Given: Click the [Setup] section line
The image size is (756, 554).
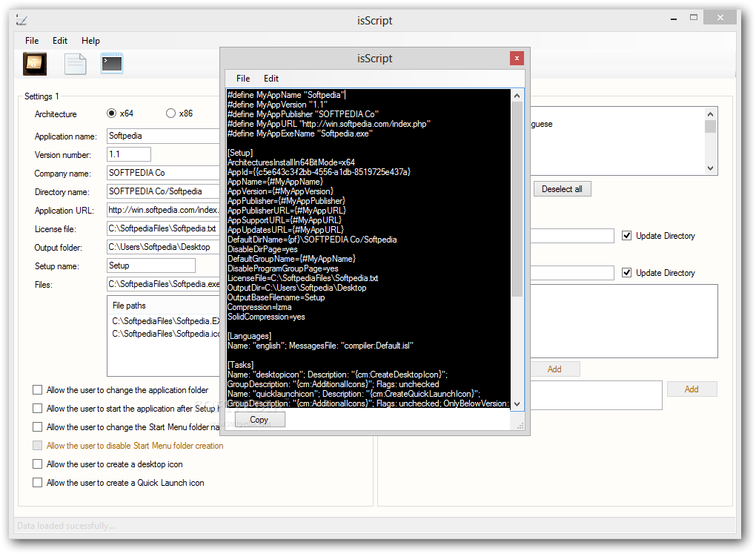Looking at the screenshot, I should pos(240,153).
